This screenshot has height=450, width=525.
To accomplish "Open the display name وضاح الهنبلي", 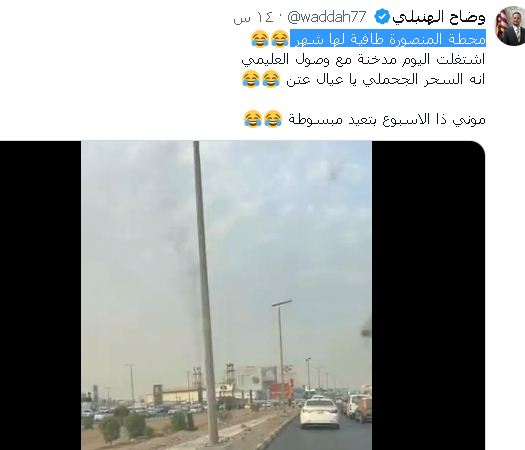I will pos(439,17).
